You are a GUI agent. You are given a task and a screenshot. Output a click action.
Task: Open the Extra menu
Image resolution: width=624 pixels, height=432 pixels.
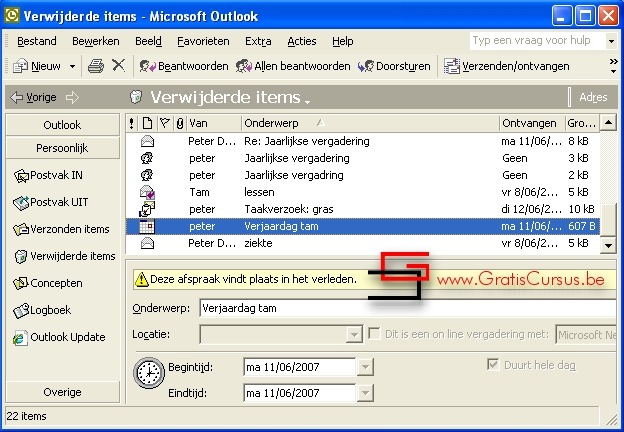pyautogui.click(x=258, y=41)
